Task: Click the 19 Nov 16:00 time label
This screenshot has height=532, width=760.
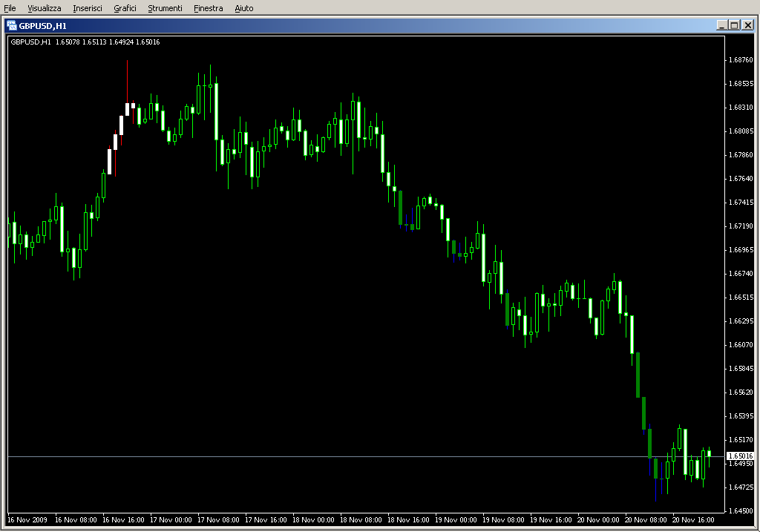Action: [551, 520]
